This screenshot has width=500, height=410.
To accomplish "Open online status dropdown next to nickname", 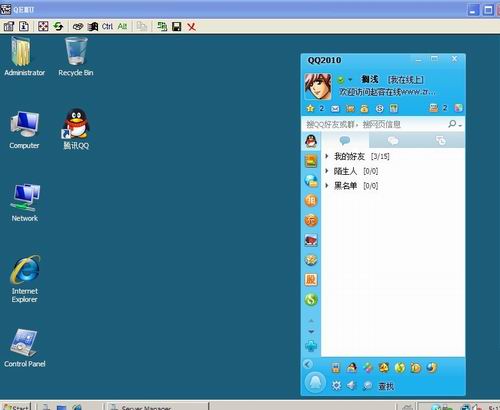I will (x=350, y=80).
